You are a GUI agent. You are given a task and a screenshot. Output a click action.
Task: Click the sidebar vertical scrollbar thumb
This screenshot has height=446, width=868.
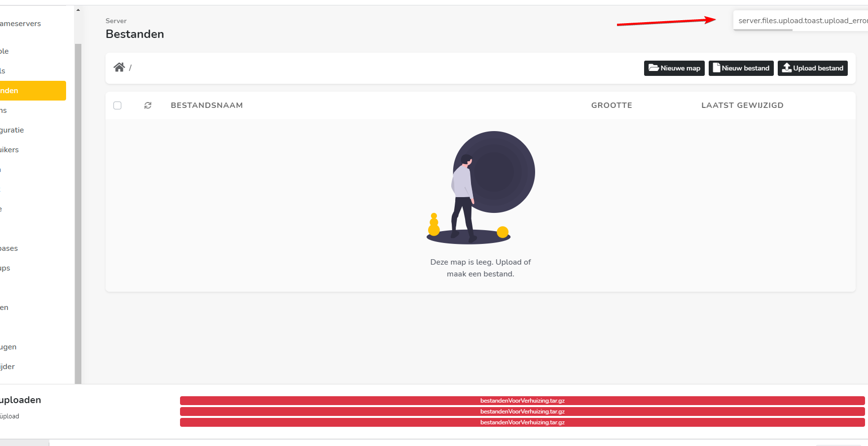pos(78,212)
